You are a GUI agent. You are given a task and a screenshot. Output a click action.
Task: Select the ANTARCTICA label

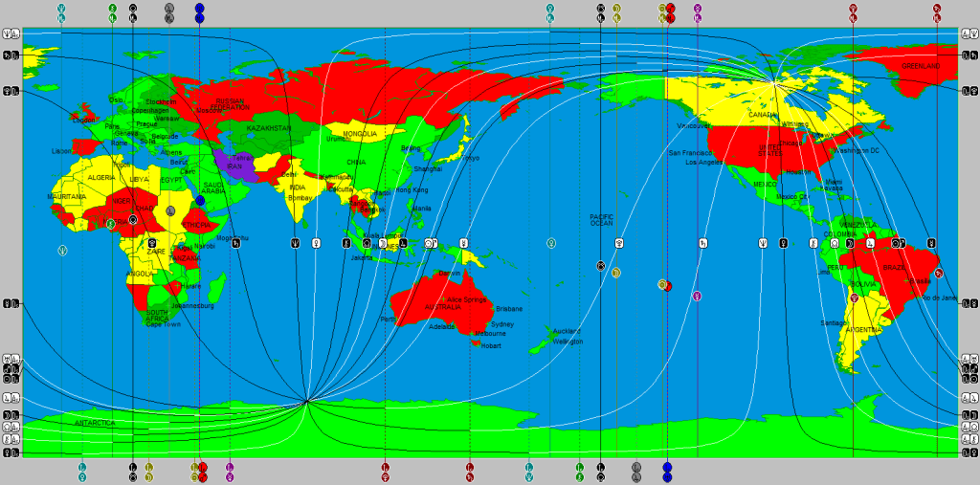tap(94, 423)
